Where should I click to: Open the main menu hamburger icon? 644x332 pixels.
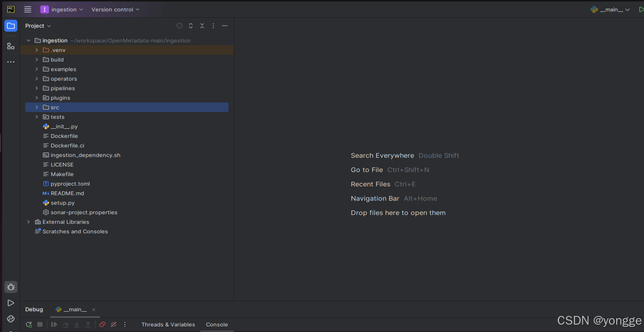(x=28, y=10)
